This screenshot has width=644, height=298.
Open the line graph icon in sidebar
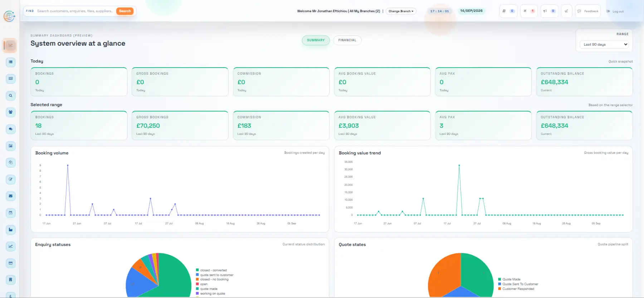tap(11, 246)
